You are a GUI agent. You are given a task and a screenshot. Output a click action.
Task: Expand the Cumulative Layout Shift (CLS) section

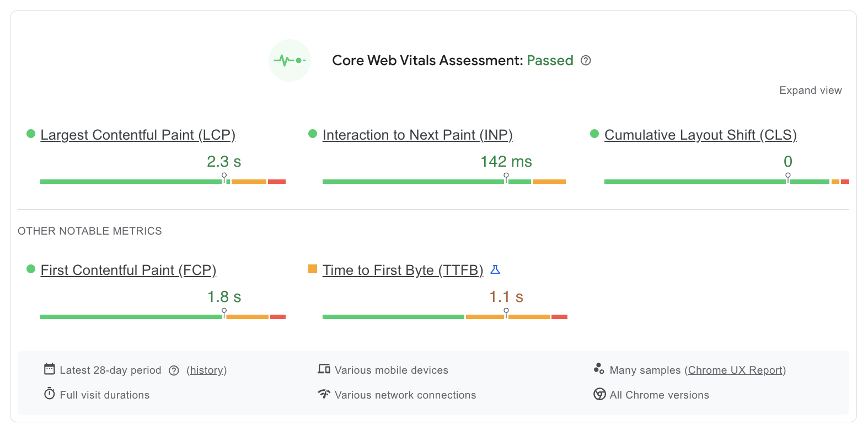point(700,135)
